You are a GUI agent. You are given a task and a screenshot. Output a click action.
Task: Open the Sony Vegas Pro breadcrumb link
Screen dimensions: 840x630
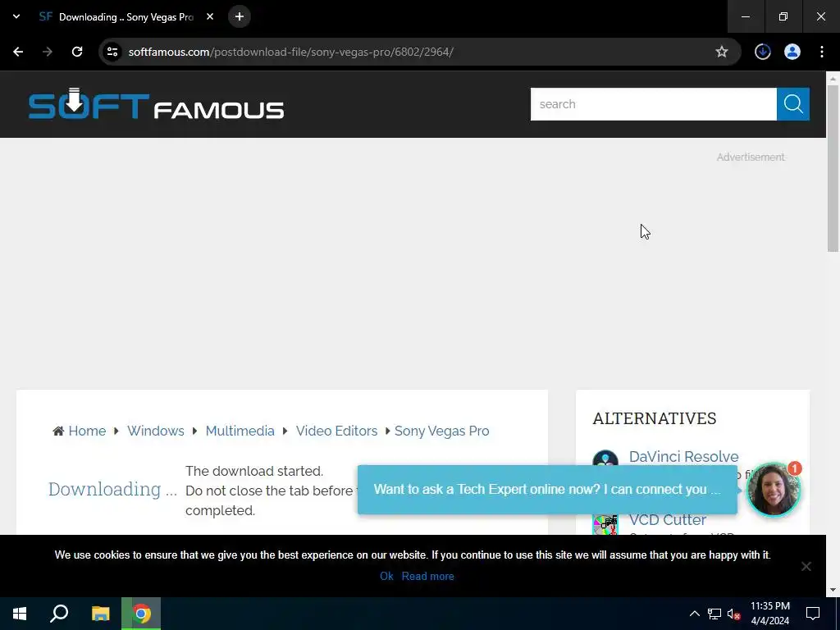coord(441,431)
